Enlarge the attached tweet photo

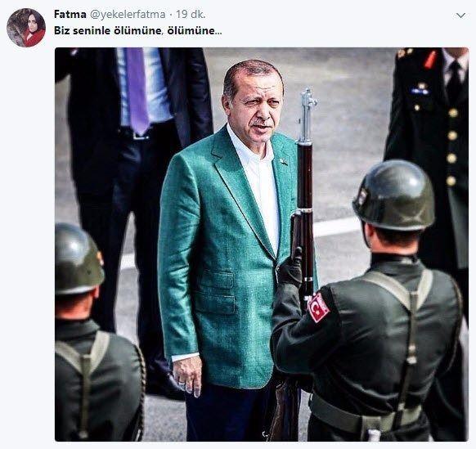pyautogui.click(x=262, y=245)
